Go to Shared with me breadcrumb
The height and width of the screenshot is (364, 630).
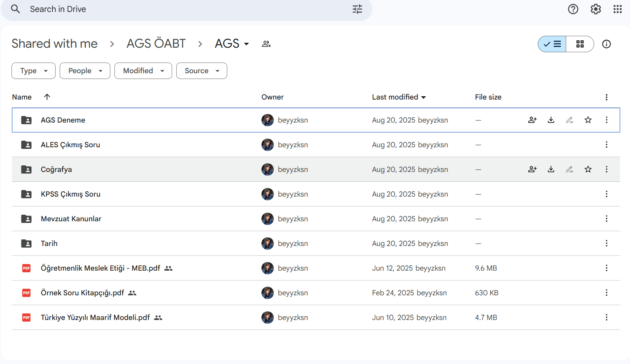[x=55, y=44]
